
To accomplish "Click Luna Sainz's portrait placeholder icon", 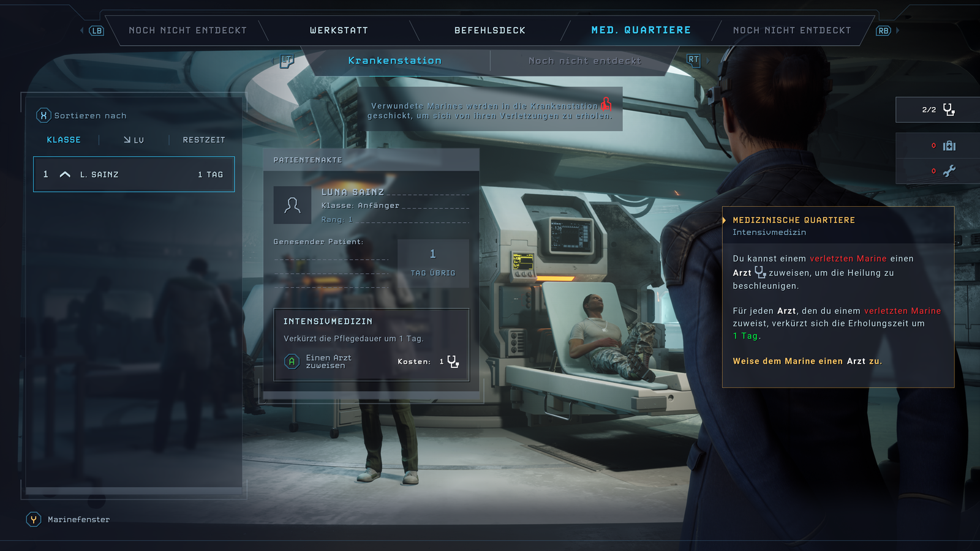I will click(x=292, y=205).
